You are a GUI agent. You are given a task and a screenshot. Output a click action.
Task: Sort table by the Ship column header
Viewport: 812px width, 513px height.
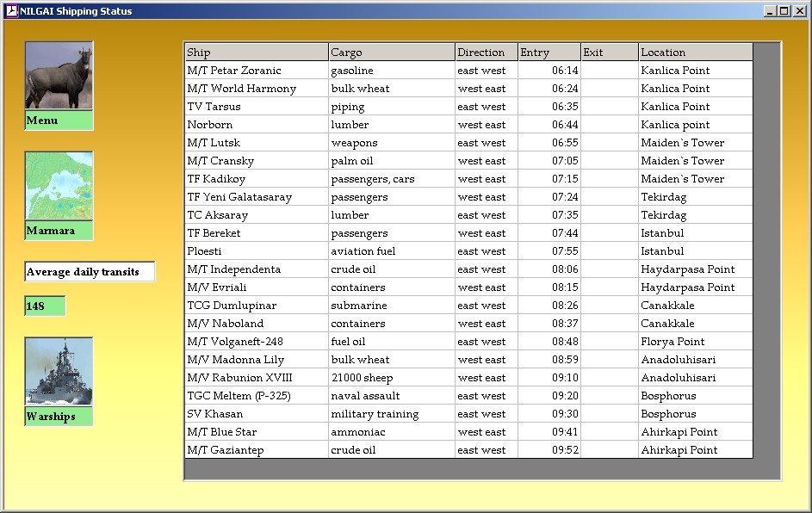pyautogui.click(x=257, y=53)
